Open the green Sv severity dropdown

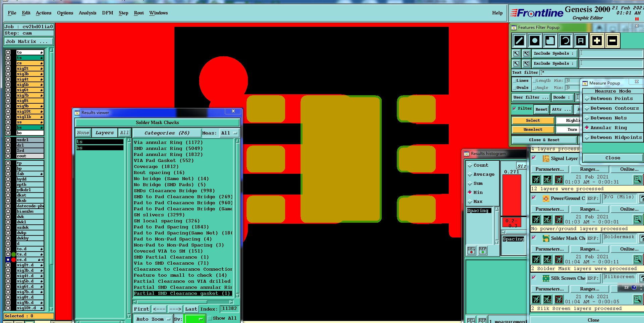195,319
